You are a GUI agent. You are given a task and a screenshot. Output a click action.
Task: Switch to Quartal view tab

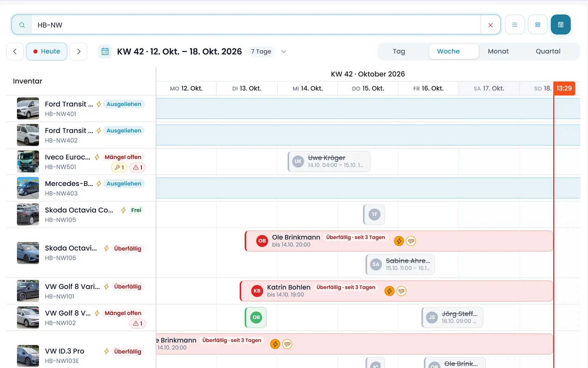(548, 52)
